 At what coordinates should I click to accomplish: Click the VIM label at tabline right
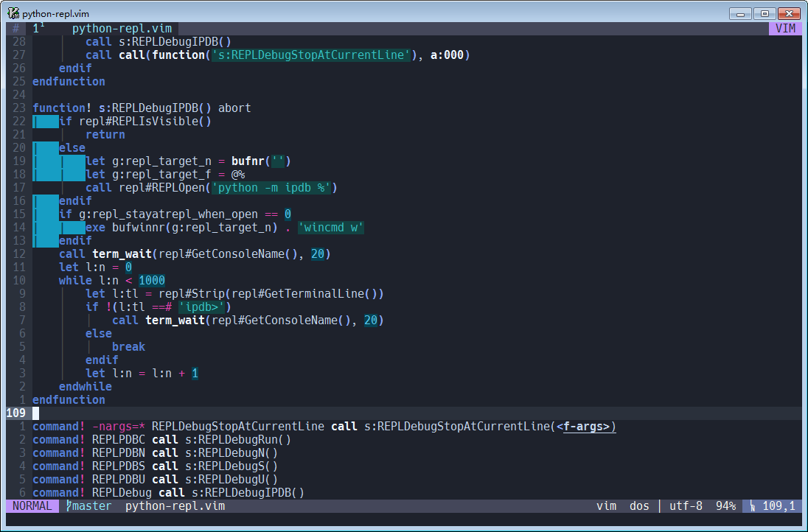[785, 28]
